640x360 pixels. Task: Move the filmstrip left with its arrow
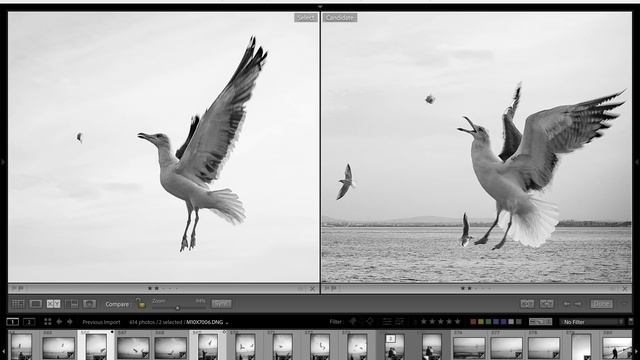pos(3,351)
